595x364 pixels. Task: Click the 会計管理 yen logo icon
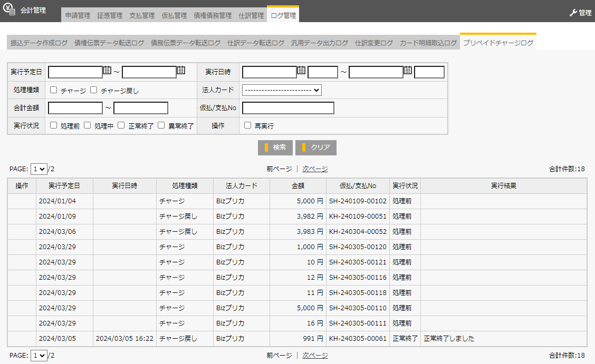click(9, 9)
